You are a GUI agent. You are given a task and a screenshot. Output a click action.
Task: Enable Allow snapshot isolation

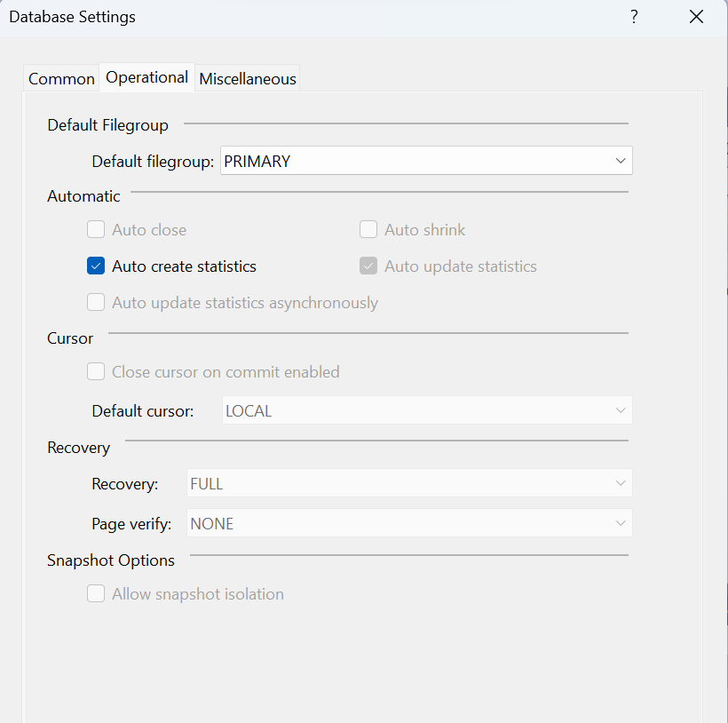[95, 593]
